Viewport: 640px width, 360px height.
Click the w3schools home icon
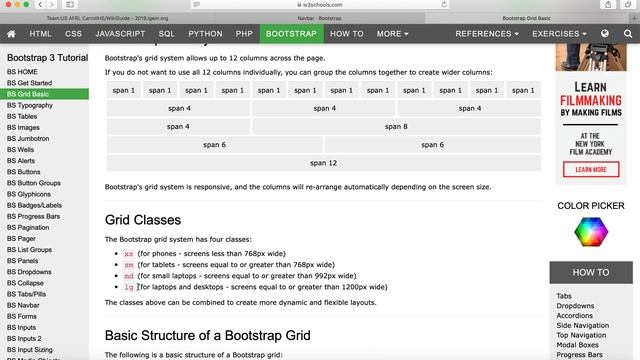point(11,34)
